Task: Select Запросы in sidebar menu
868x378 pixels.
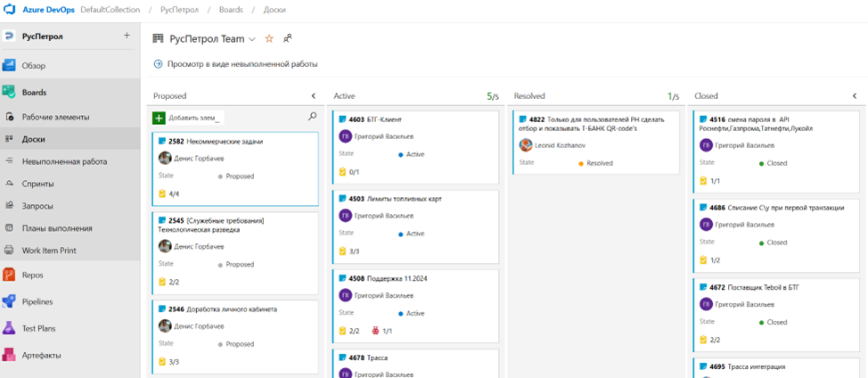Action: pos(37,206)
